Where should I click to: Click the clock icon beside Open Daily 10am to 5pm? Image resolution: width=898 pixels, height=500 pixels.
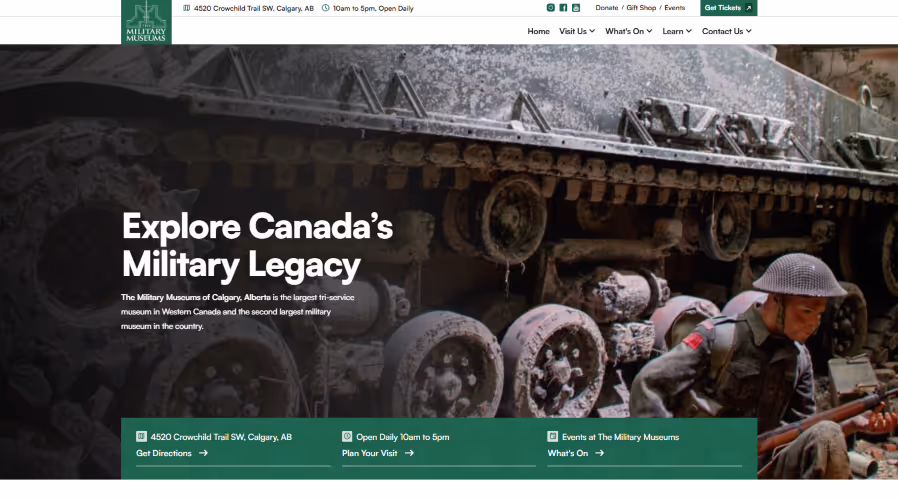point(347,436)
